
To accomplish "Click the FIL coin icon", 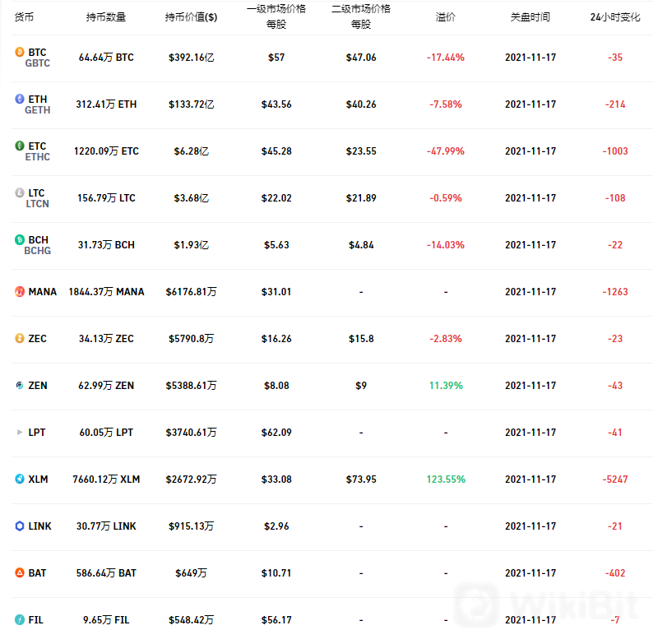I will coord(20,620).
